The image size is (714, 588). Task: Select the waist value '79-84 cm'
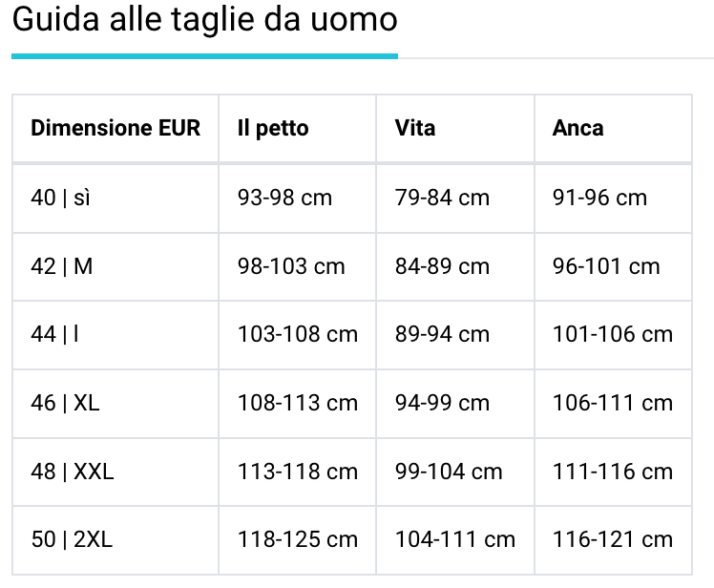(442, 198)
